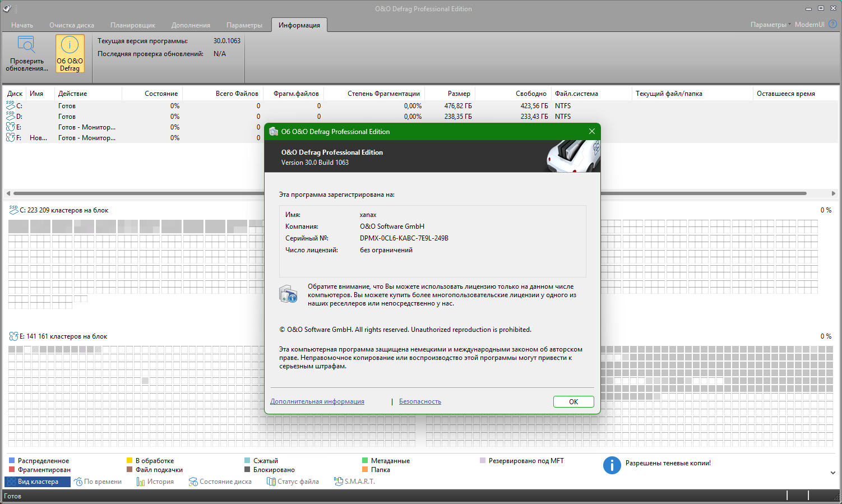Activate the Вид кластера view tab

click(x=38, y=482)
